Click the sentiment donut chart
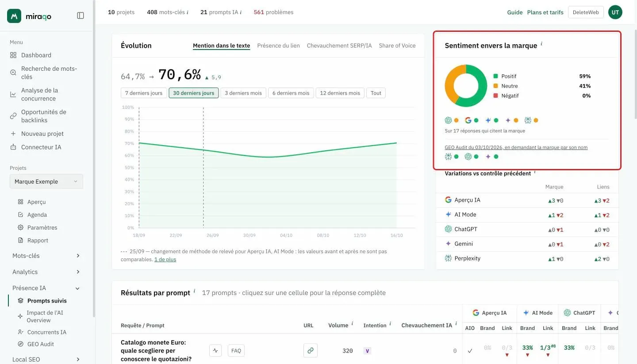The width and height of the screenshot is (637, 364). (x=466, y=86)
